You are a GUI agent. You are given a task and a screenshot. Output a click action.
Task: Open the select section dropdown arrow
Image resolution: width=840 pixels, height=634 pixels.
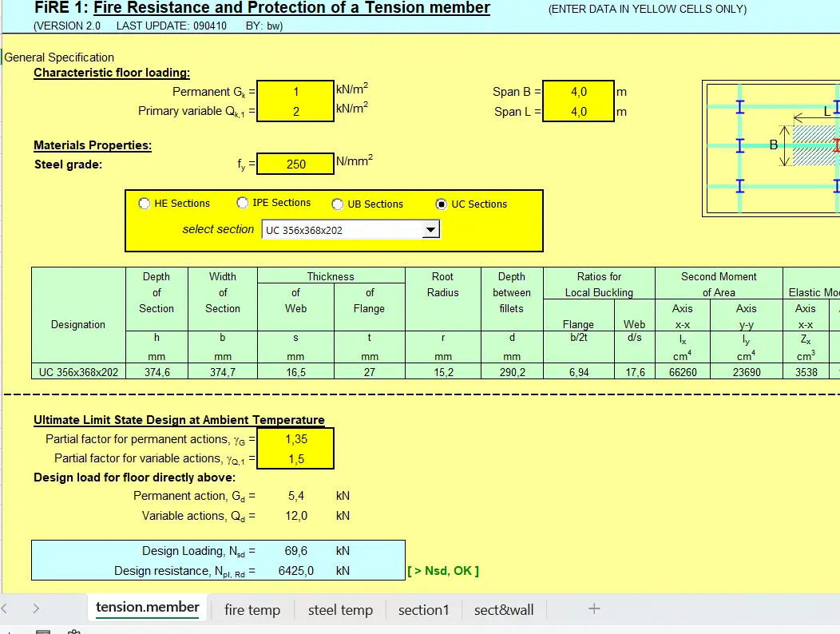(431, 230)
